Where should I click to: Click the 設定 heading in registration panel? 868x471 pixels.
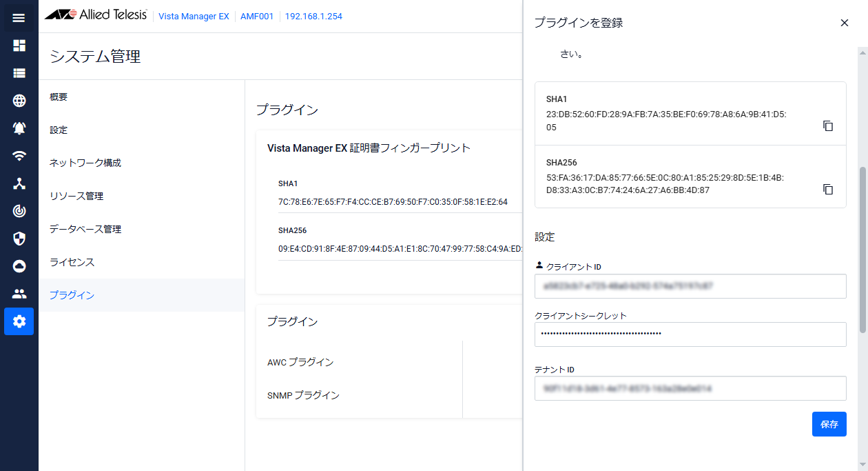click(x=545, y=237)
